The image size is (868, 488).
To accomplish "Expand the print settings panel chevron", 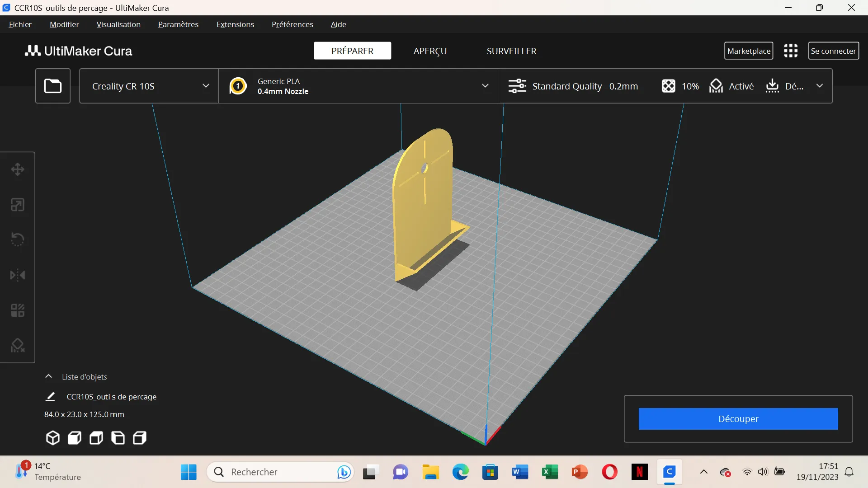I will click(x=820, y=86).
